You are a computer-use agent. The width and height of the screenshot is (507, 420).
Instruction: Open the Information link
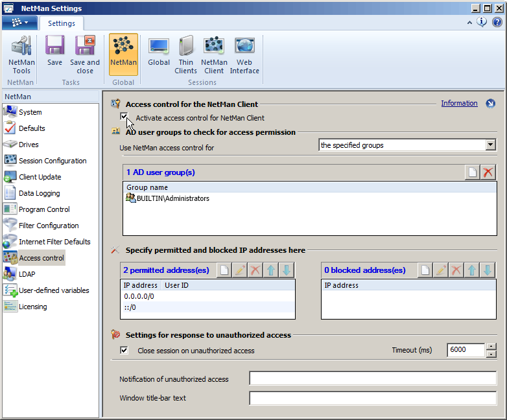pyautogui.click(x=459, y=103)
